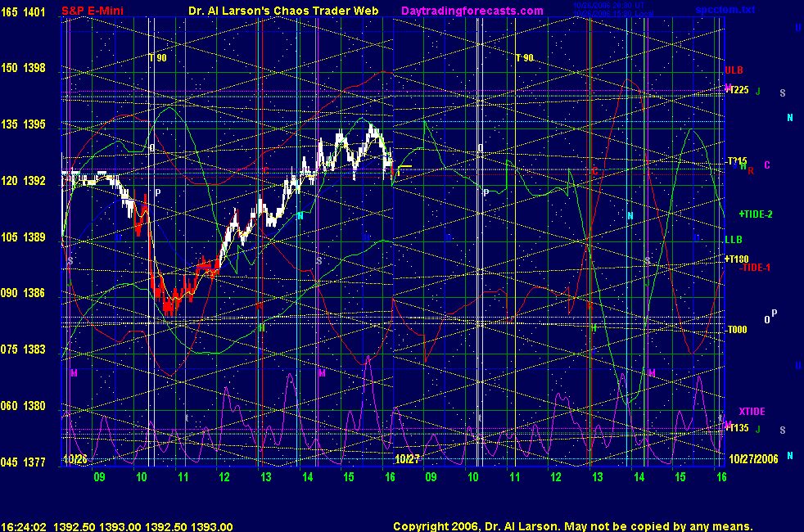Click the yellow 'T135' level label

(739, 428)
